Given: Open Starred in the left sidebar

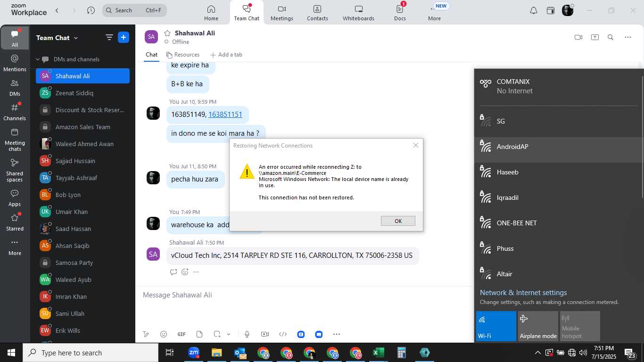Looking at the screenshot, I should 15,222.
